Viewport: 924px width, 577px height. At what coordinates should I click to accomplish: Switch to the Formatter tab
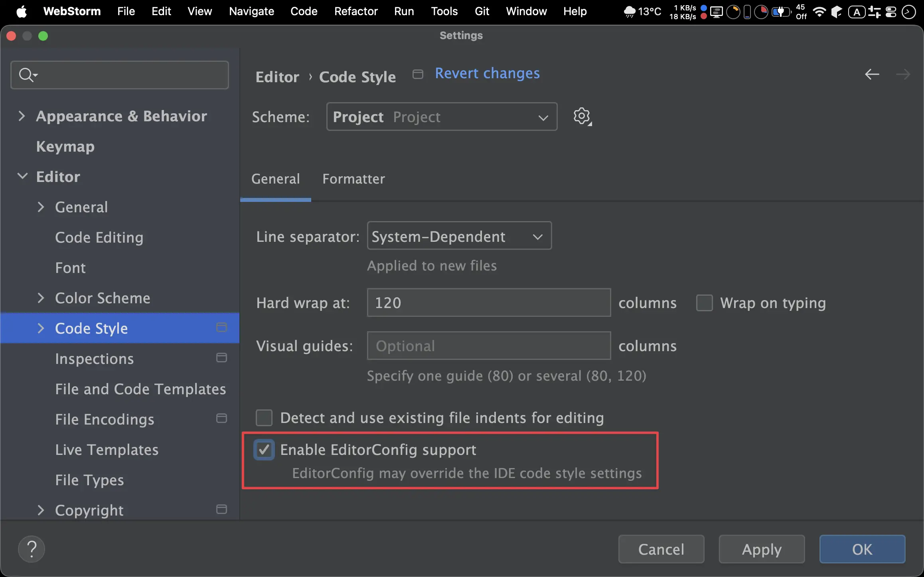353,179
